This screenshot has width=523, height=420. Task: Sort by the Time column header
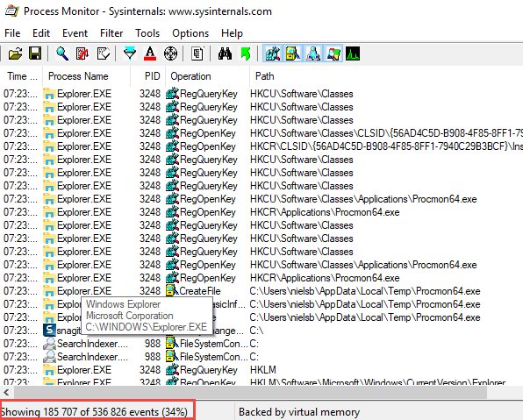pyautogui.click(x=22, y=76)
